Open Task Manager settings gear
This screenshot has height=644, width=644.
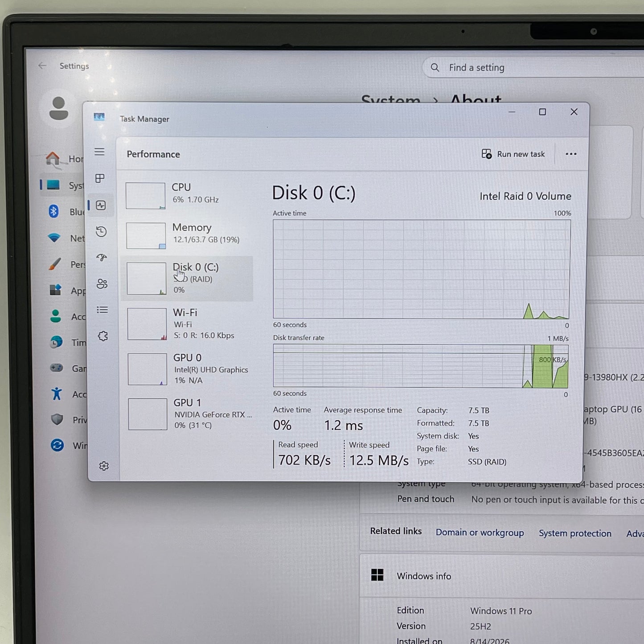click(x=104, y=466)
